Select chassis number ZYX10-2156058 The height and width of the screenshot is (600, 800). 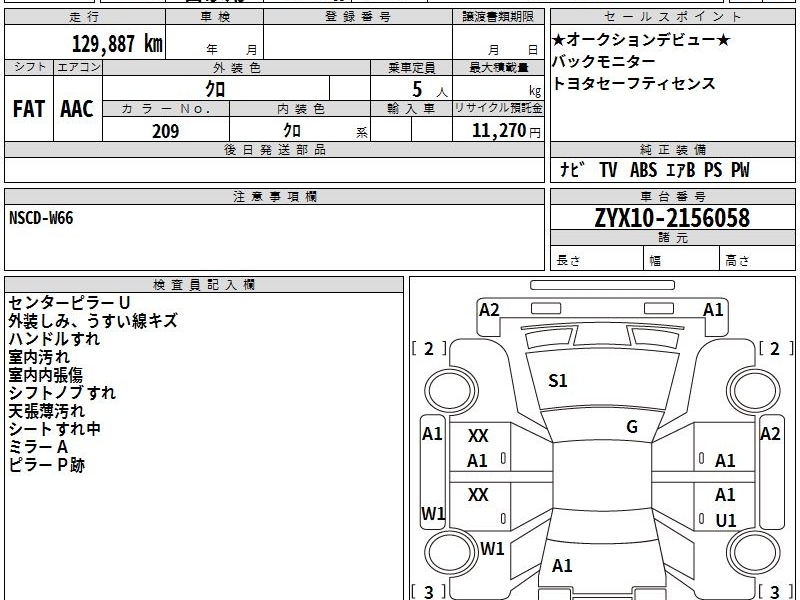point(672,218)
